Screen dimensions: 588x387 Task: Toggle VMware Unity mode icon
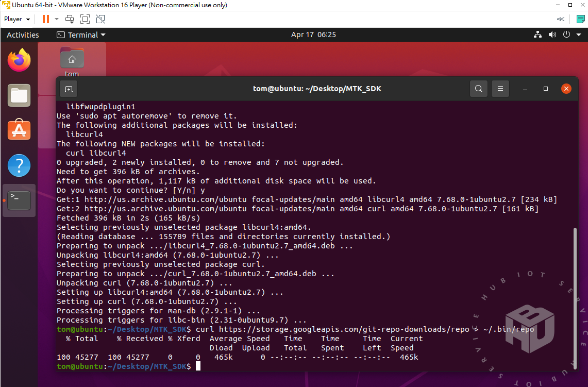(100, 19)
